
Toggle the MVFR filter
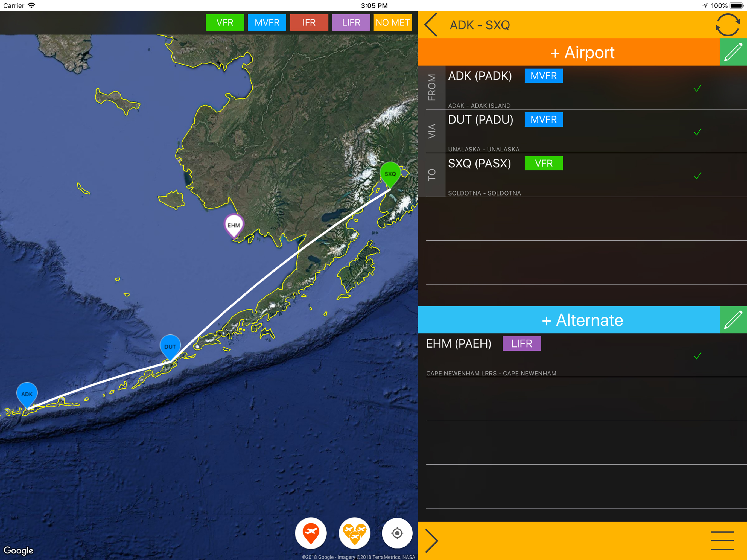(x=267, y=23)
